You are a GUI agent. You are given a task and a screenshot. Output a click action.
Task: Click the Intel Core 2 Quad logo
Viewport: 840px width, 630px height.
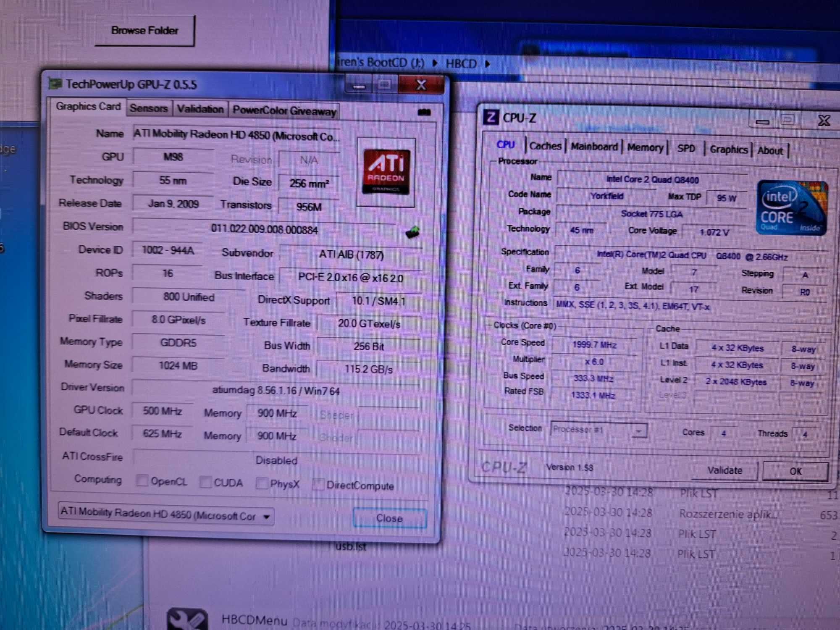point(792,207)
